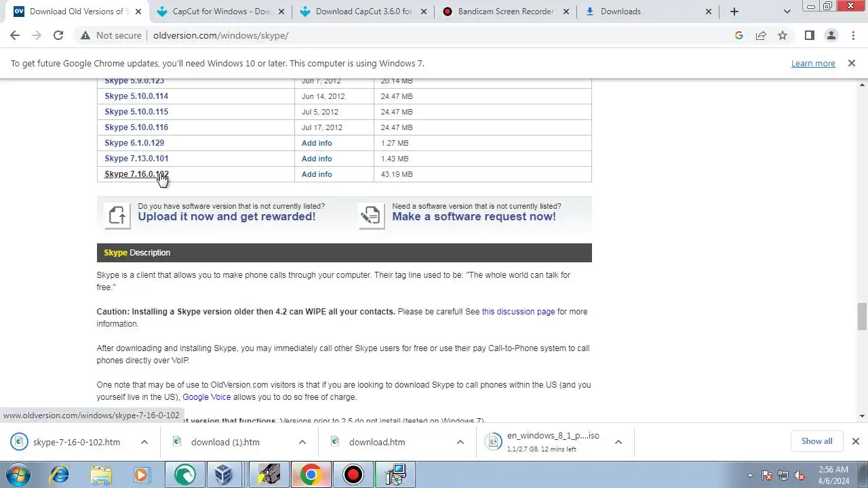Expand options for download.htm
The width and height of the screenshot is (868, 488).
click(x=460, y=442)
